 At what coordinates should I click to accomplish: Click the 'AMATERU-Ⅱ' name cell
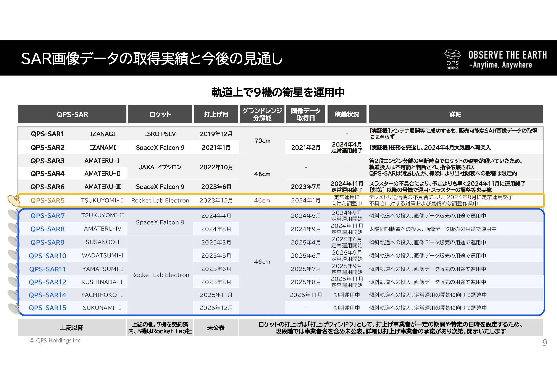tap(102, 174)
